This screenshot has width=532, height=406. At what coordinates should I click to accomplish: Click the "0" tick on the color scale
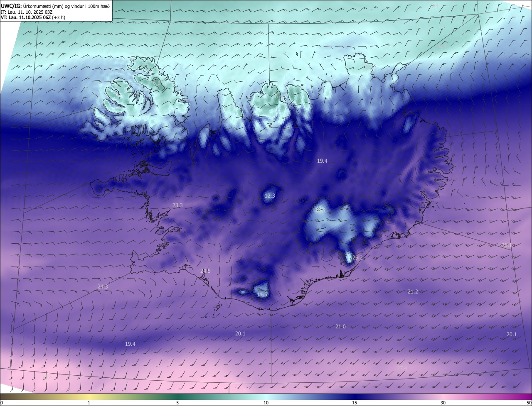tap(2, 403)
